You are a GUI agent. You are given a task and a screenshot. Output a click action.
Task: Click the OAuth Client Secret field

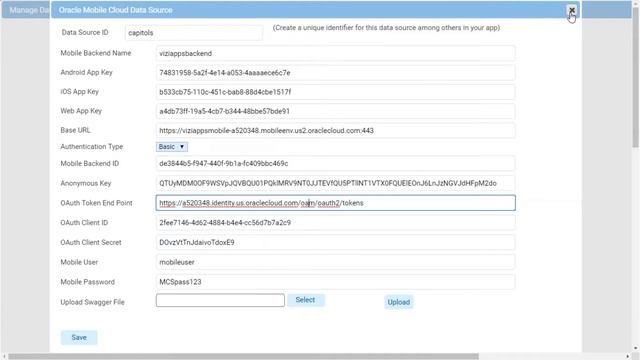(x=335, y=242)
